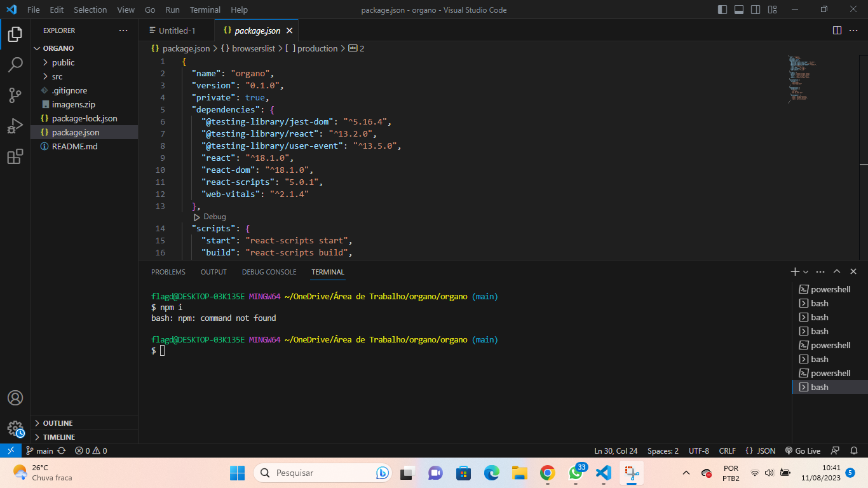Switch to the PROBLEMS panel tab
Viewport: 868px width, 488px height.
pos(168,272)
